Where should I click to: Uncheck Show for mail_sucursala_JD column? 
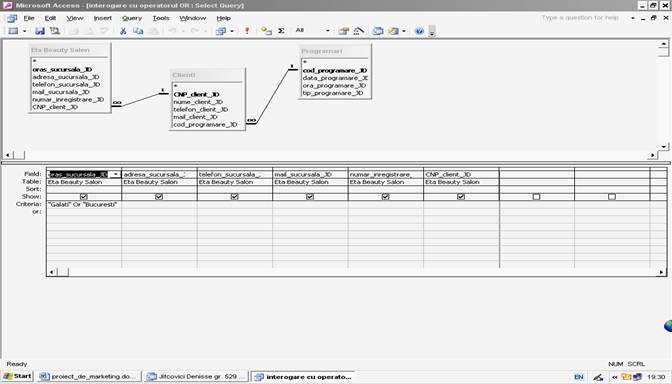pyautogui.click(x=310, y=196)
